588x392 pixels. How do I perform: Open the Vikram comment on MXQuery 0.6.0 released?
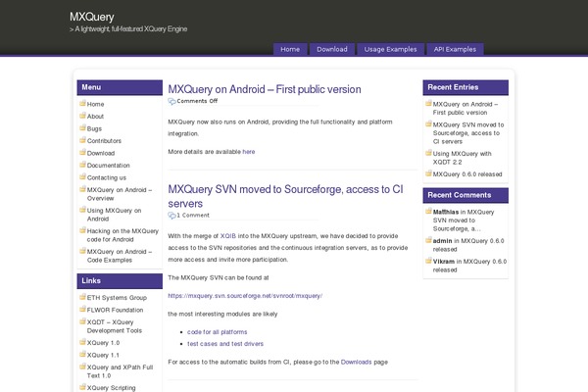point(469,266)
